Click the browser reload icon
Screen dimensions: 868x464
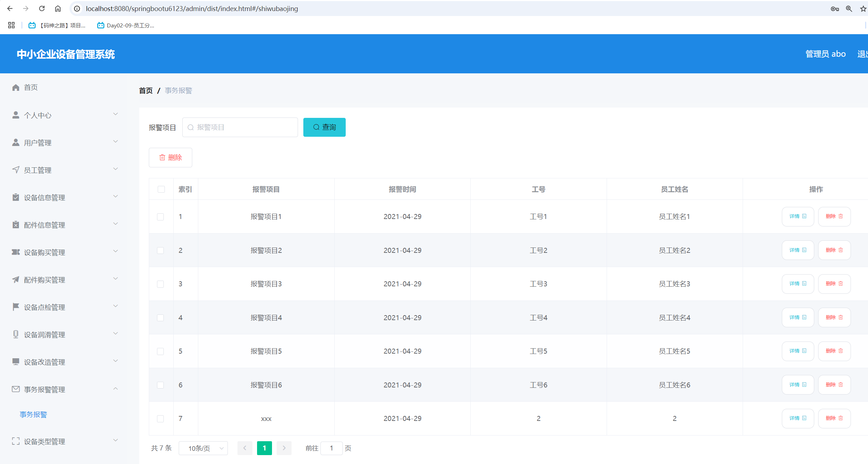[42, 9]
